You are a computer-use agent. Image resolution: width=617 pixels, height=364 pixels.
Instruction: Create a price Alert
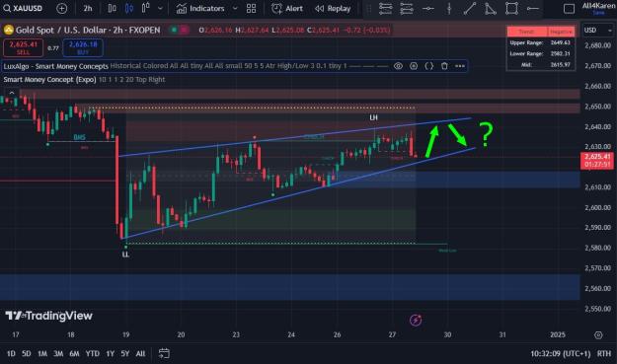click(287, 8)
